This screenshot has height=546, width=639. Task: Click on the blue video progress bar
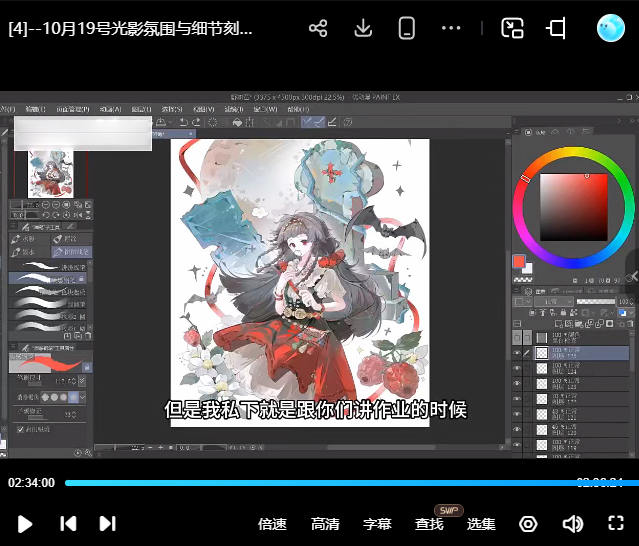320,483
